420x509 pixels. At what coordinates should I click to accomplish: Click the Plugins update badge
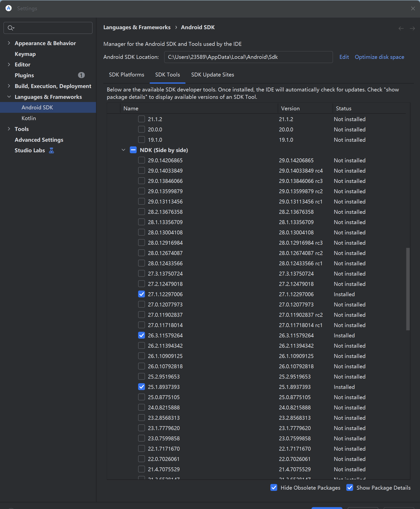coord(81,75)
